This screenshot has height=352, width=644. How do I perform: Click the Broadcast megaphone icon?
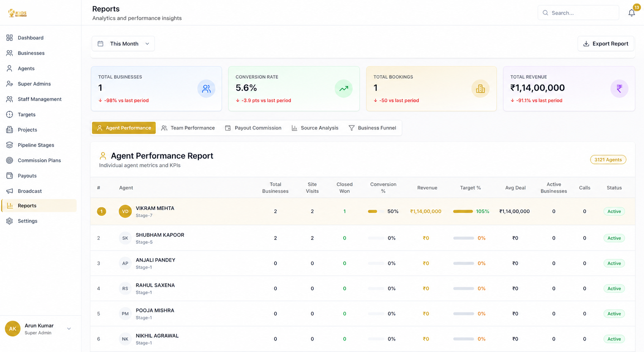[9, 191]
